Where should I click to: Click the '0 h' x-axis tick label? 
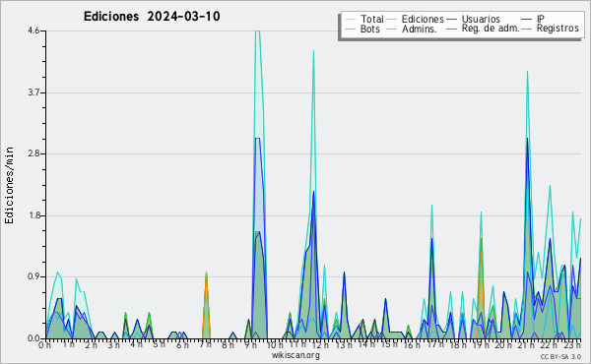click(x=45, y=344)
